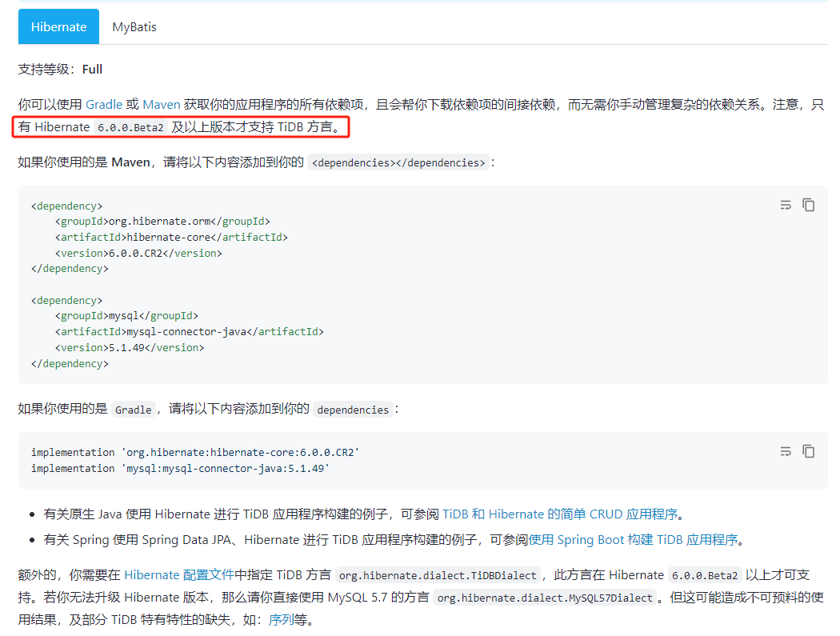
Task: Toggle word wrap in Maven dependency code block
Action: pyautogui.click(x=786, y=205)
